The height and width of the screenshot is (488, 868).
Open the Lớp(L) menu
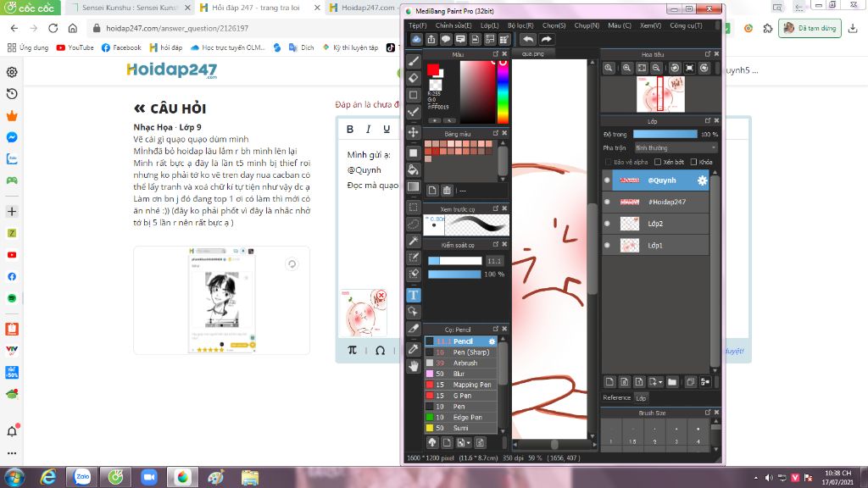(x=489, y=25)
